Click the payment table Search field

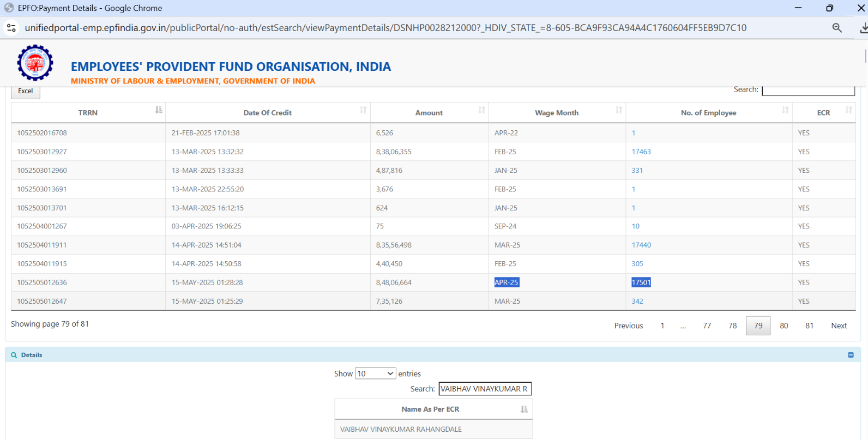[807, 90]
